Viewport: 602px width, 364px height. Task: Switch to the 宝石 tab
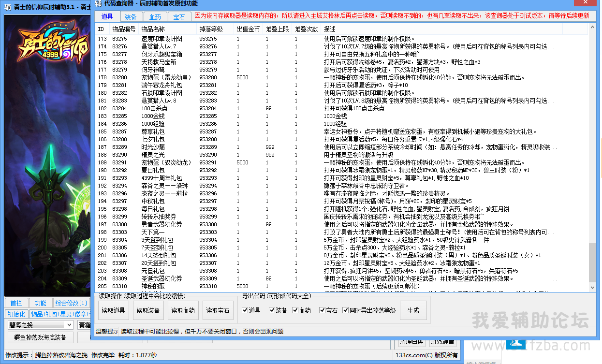click(179, 17)
